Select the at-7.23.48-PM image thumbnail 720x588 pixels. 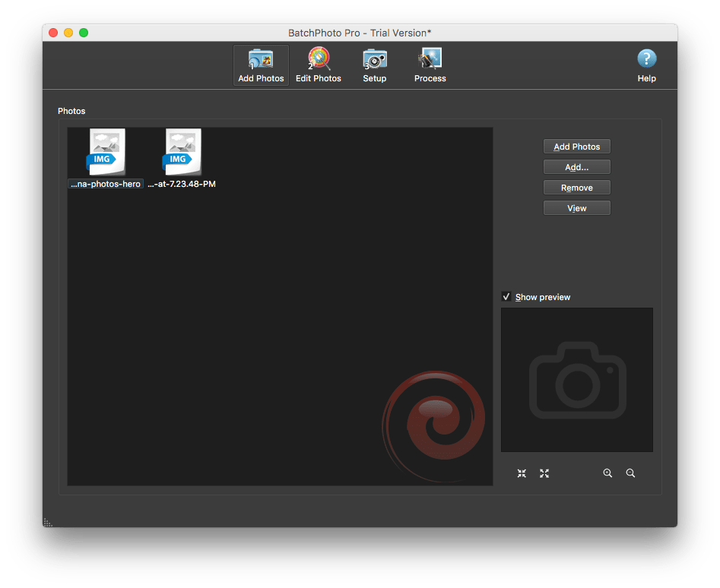tap(182, 152)
